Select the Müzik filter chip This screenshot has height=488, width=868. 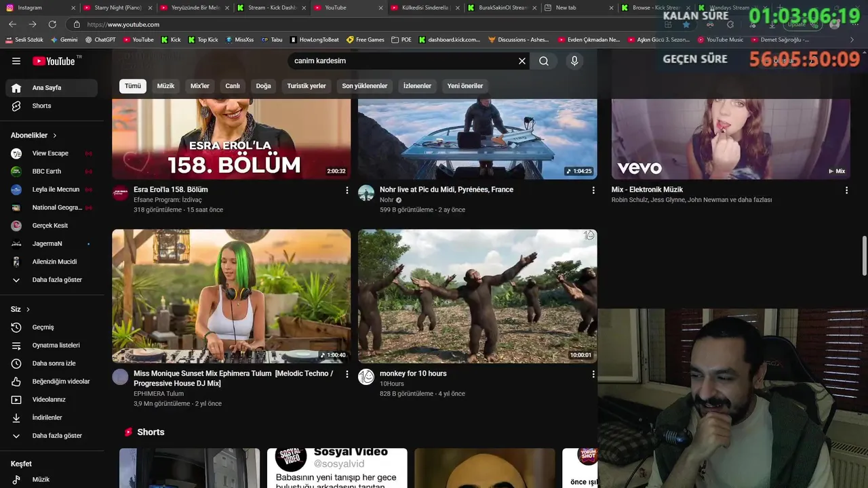[165, 86]
